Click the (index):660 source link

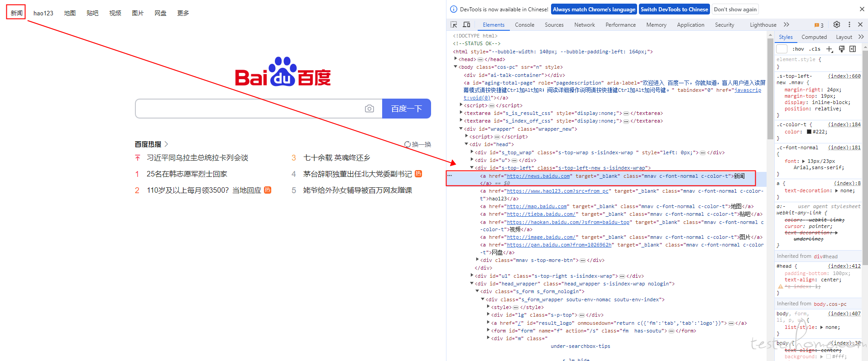point(844,76)
